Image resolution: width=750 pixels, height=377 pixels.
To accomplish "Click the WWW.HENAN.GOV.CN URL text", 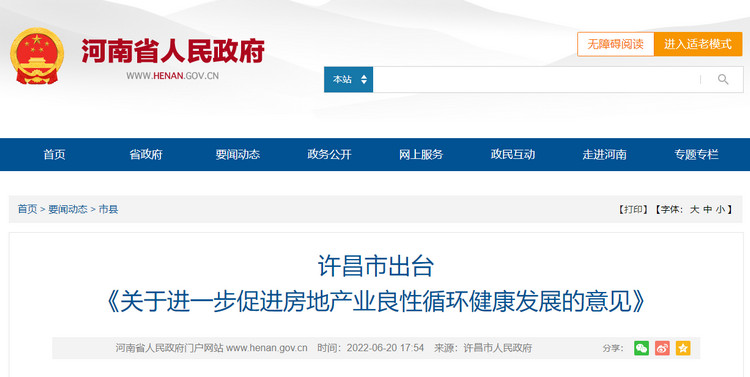I will [x=173, y=76].
